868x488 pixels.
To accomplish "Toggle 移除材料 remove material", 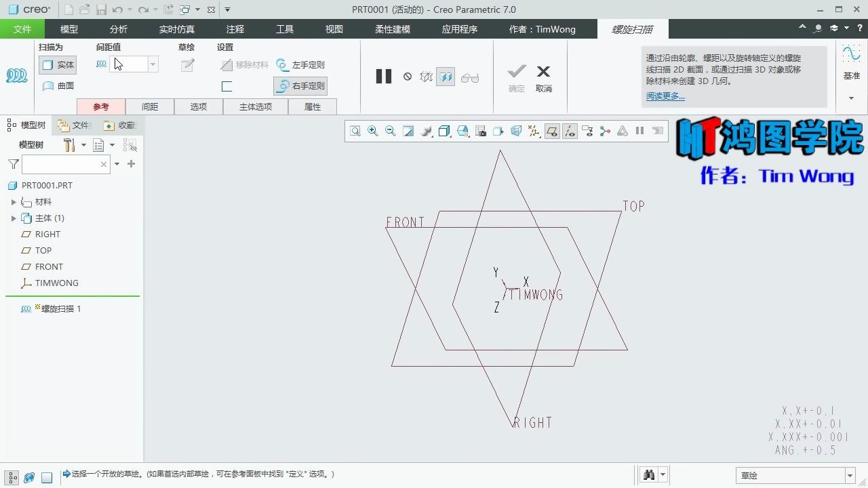I will [x=245, y=65].
